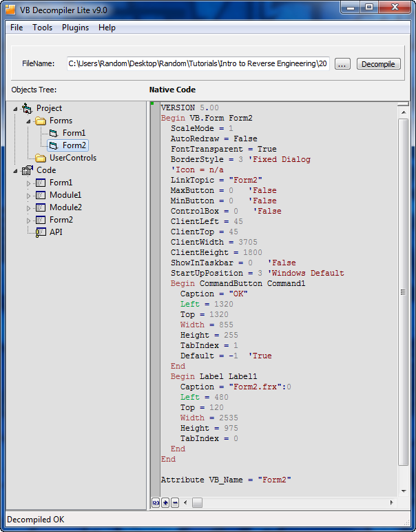The width and height of the screenshot is (416, 532).
Task: Open the Tools menu
Action: 43,28
